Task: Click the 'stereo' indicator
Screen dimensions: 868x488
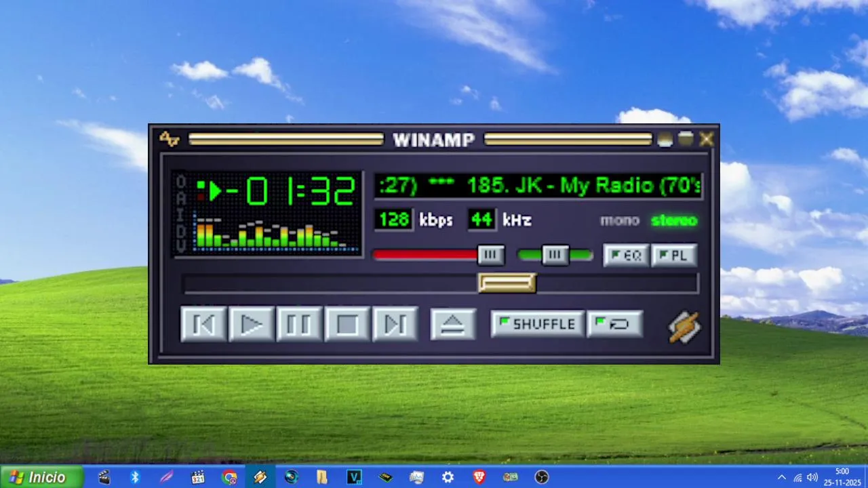Action: tap(674, 220)
